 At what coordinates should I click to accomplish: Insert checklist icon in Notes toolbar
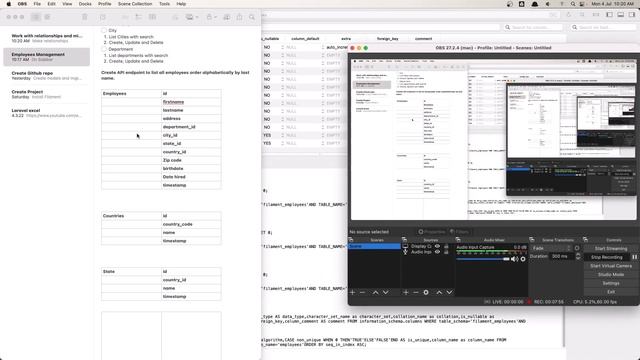(x=138, y=17)
